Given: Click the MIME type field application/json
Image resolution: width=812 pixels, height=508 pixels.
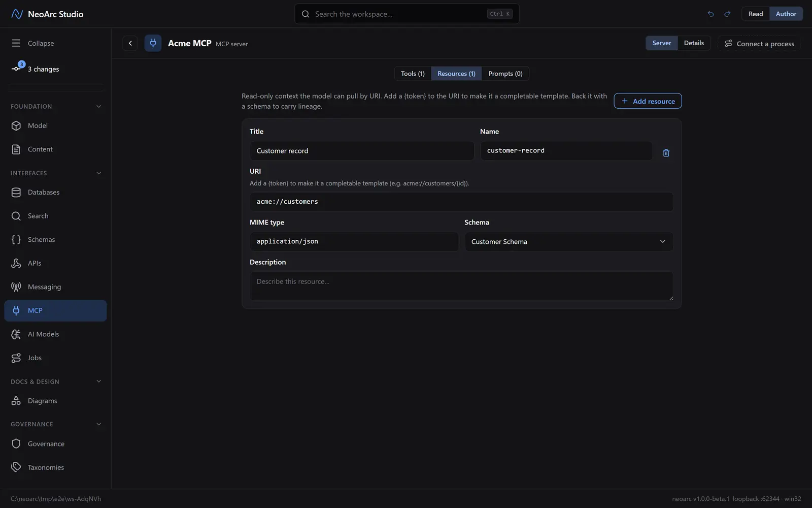Looking at the screenshot, I should click(354, 242).
